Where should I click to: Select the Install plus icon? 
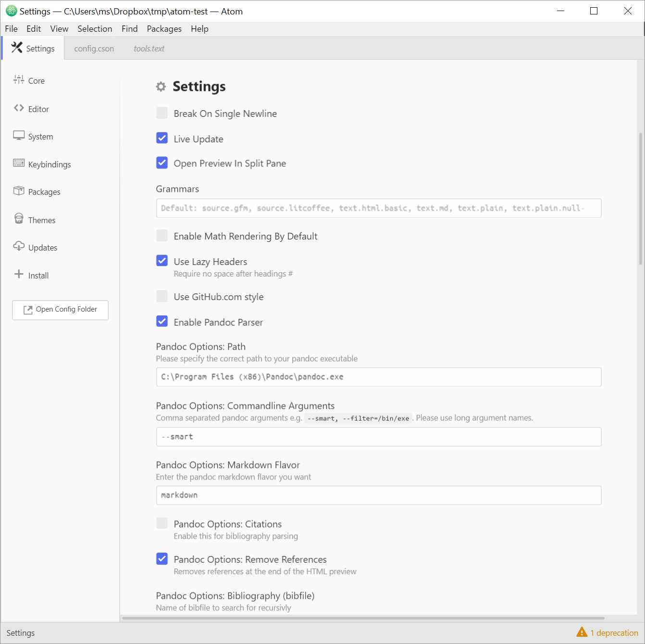(19, 275)
